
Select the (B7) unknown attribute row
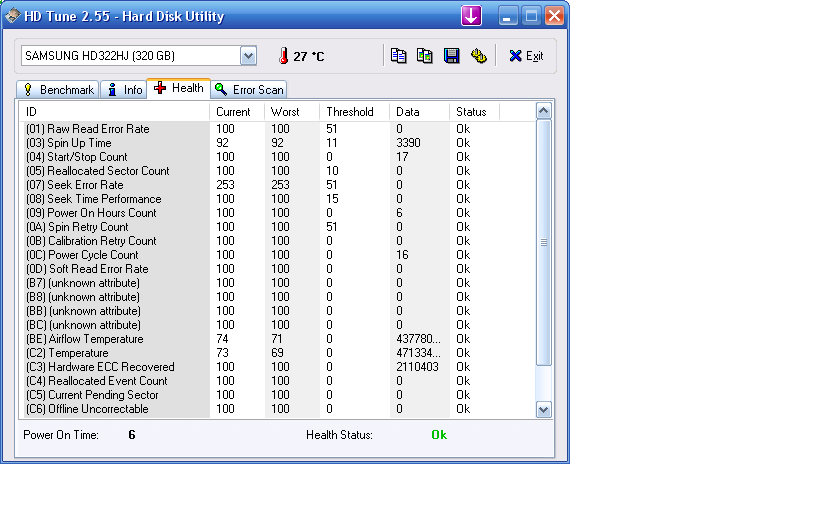277,282
